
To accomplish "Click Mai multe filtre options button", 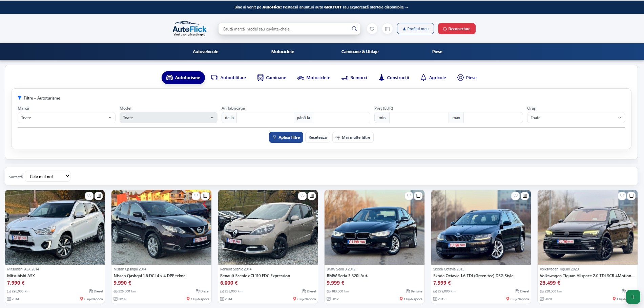I will pos(353,137).
